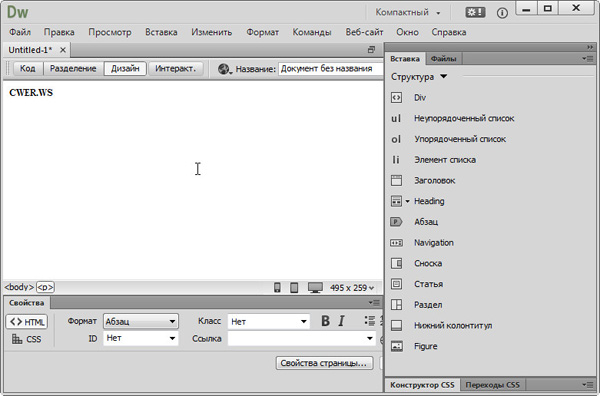Screen dimensions: 600x396
Task: Open Properties panel options menu
Action: click(375, 303)
